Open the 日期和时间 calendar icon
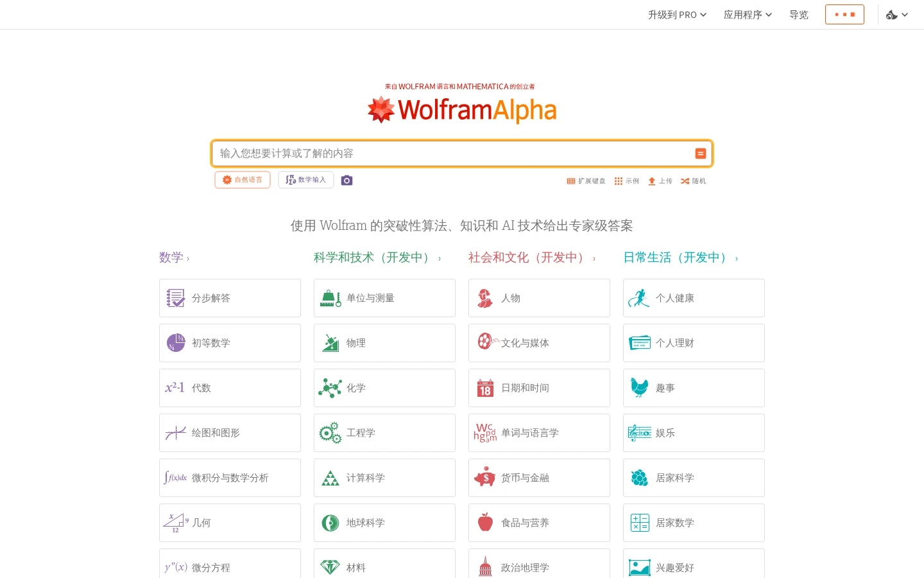 click(485, 388)
